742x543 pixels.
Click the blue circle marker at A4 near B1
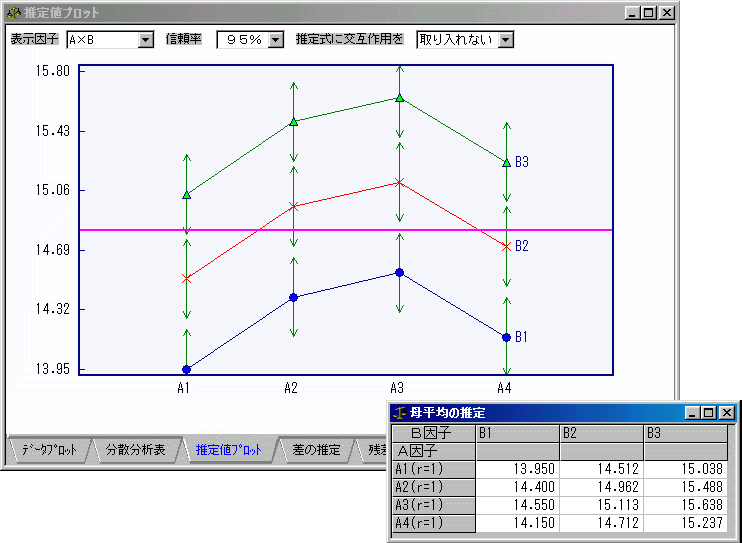point(506,337)
